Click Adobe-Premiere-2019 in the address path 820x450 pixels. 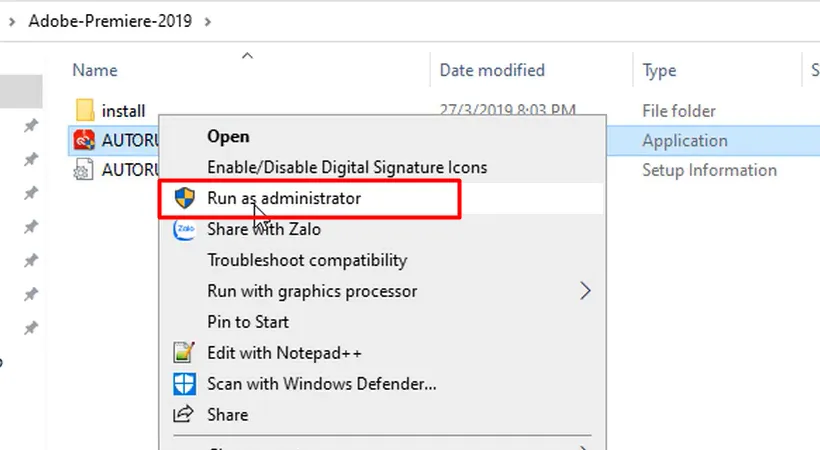click(112, 18)
